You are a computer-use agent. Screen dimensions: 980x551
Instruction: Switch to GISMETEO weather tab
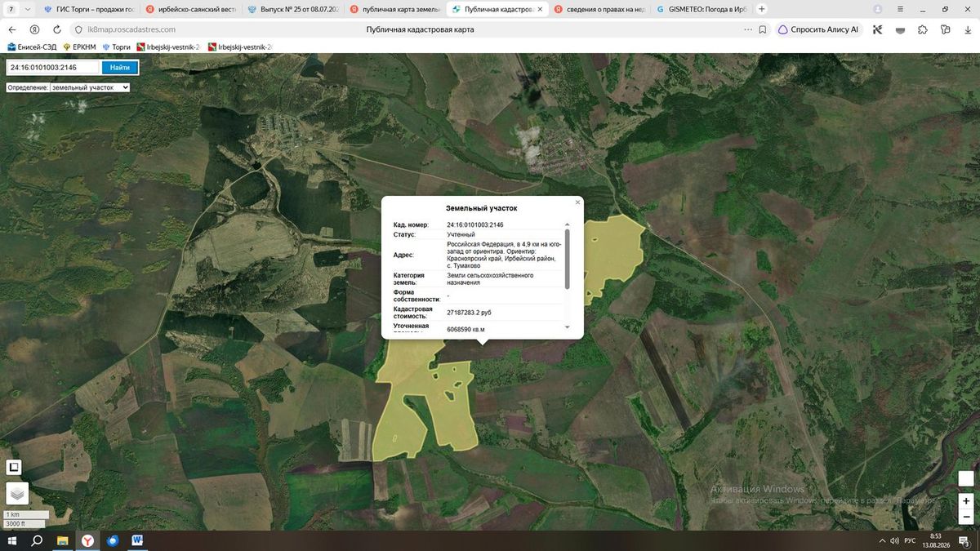pyautogui.click(x=701, y=9)
